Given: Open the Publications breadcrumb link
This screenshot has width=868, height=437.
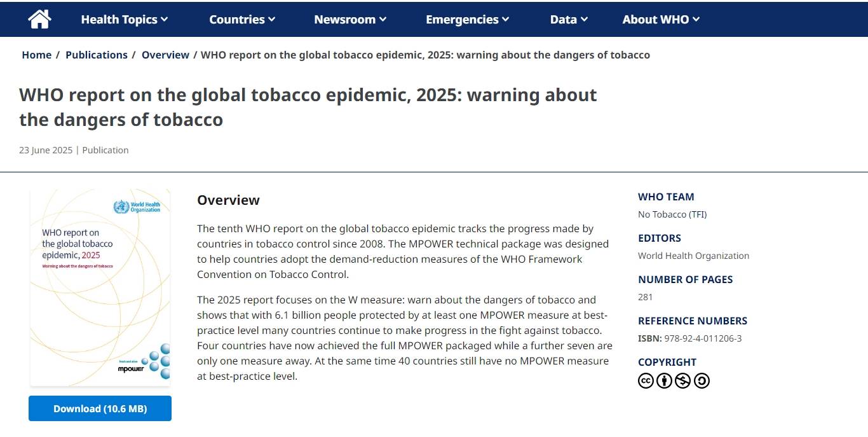Looking at the screenshot, I should (97, 55).
